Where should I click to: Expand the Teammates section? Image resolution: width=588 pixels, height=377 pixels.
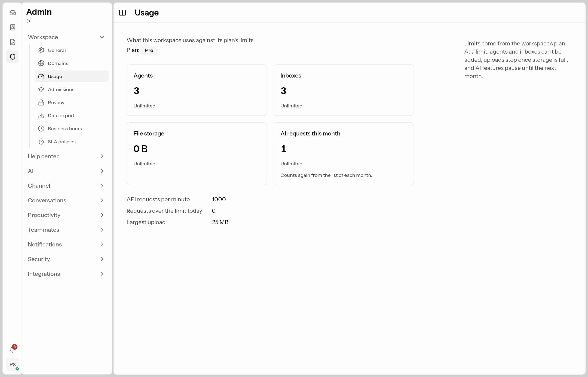66,230
